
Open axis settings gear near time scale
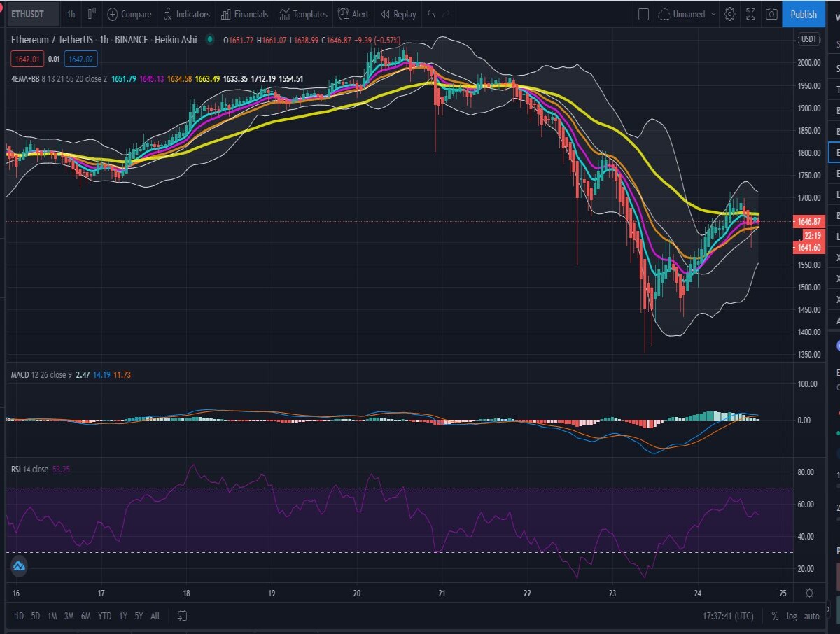(x=809, y=593)
